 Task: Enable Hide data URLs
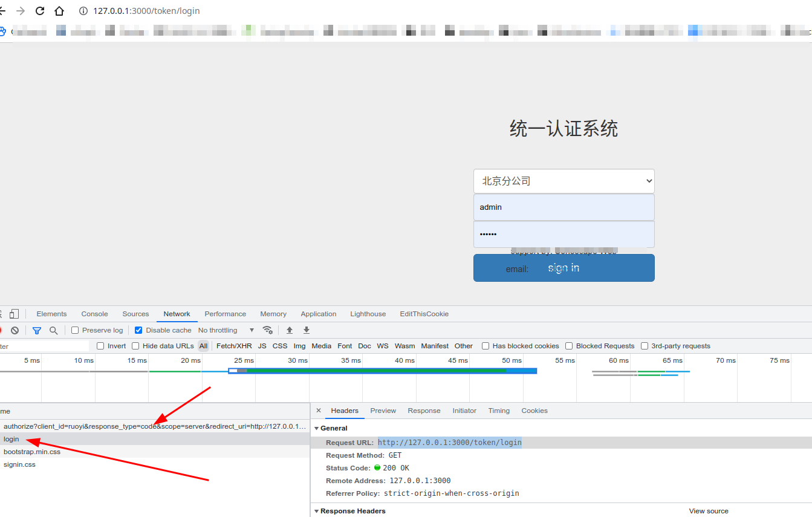135,346
